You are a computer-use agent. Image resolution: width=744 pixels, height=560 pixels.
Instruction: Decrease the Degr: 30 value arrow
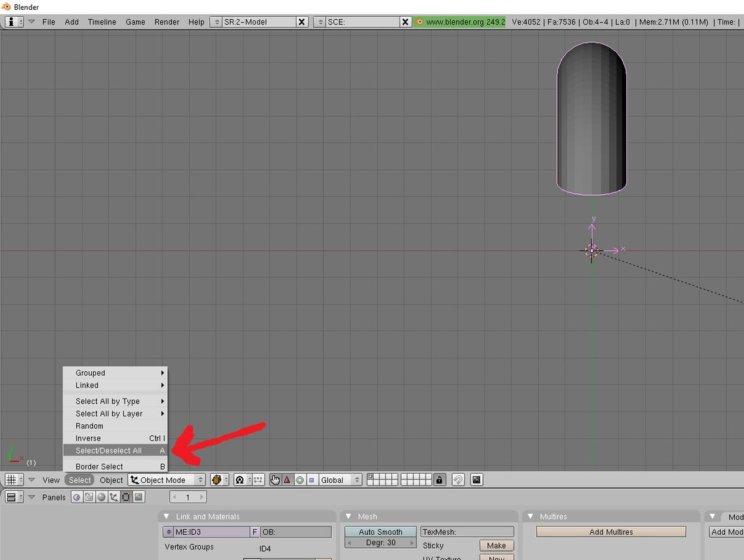point(350,543)
